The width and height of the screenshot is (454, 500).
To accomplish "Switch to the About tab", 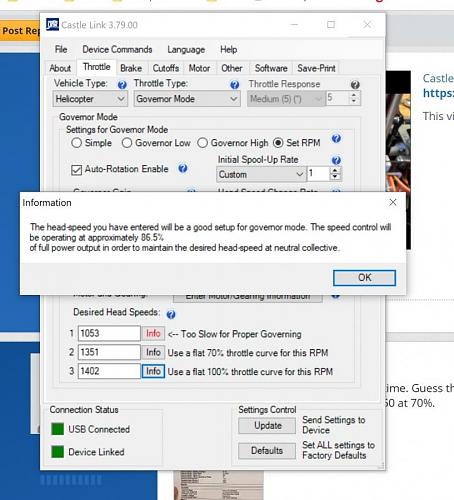I will click(x=60, y=68).
